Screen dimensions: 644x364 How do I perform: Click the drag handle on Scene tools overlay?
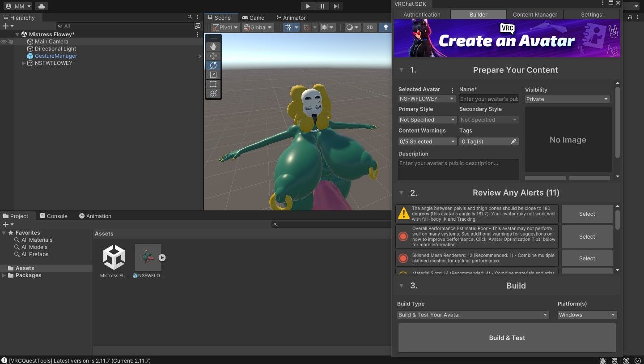pos(213,38)
